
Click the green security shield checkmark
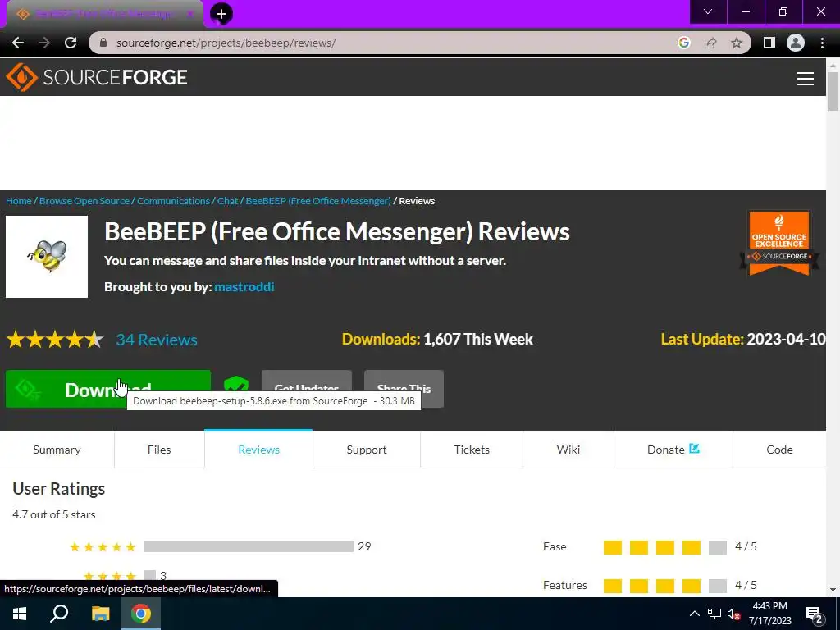coord(236,387)
